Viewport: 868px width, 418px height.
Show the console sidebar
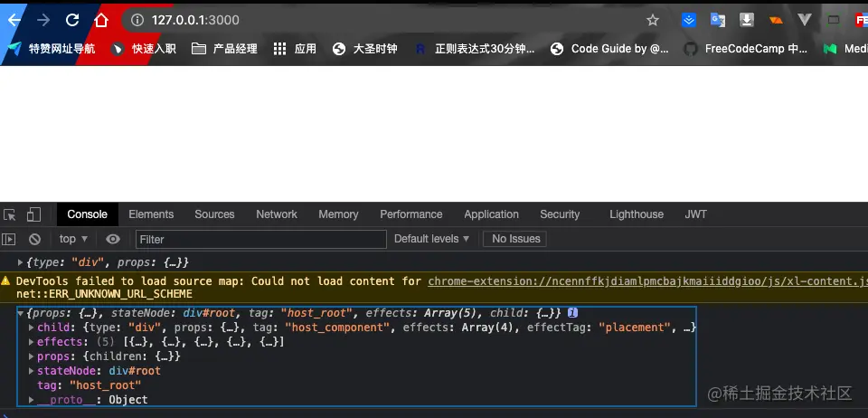8,239
